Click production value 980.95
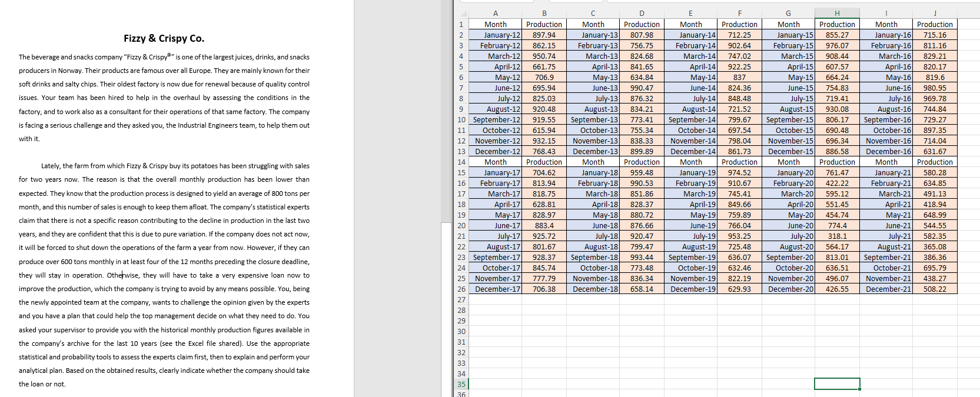This screenshot has height=397, width=980. pyautogui.click(x=935, y=88)
